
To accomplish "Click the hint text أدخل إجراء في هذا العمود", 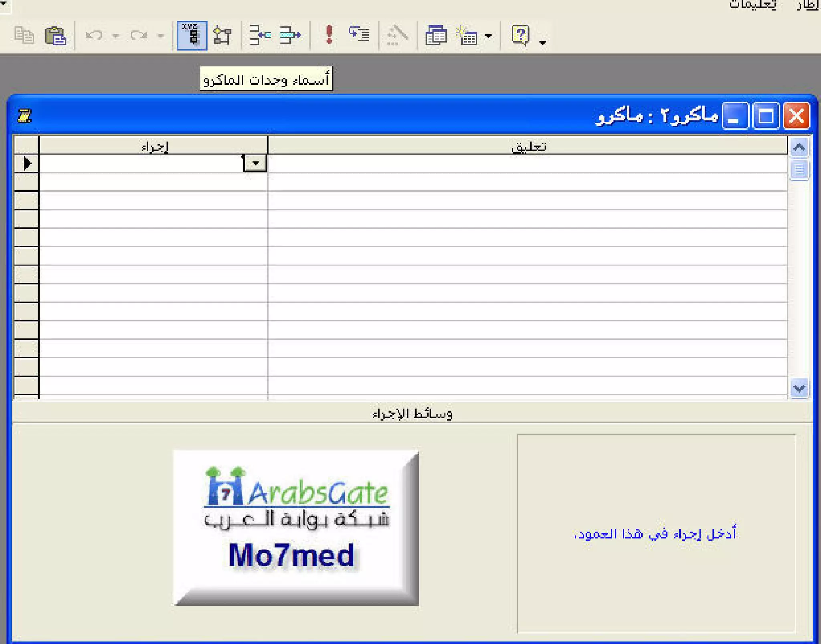I will (655, 534).
